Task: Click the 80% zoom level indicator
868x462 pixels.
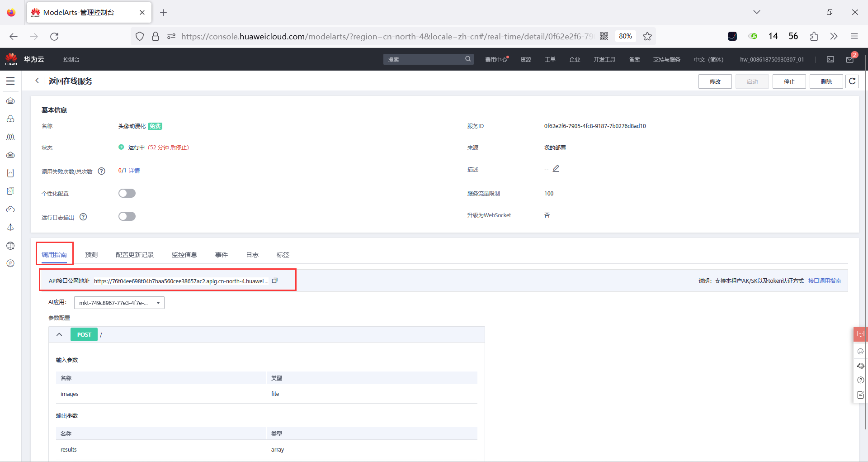Action: (x=625, y=36)
